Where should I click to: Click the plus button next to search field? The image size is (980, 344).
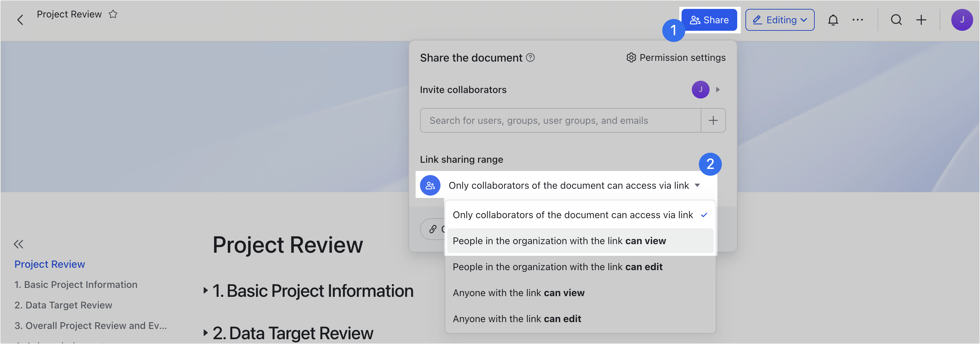pyautogui.click(x=713, y=120)
